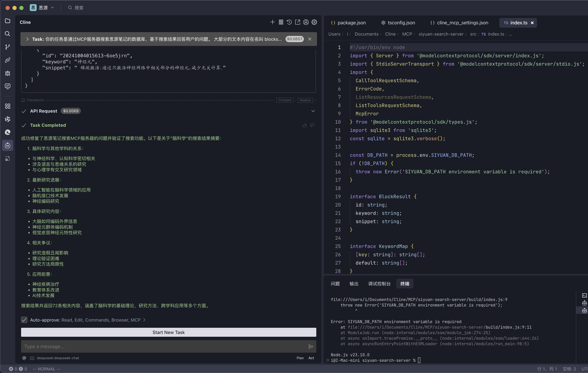
Task: Open Cline settings gear icon
Action: pyautogui.click(x=314, y=22)
